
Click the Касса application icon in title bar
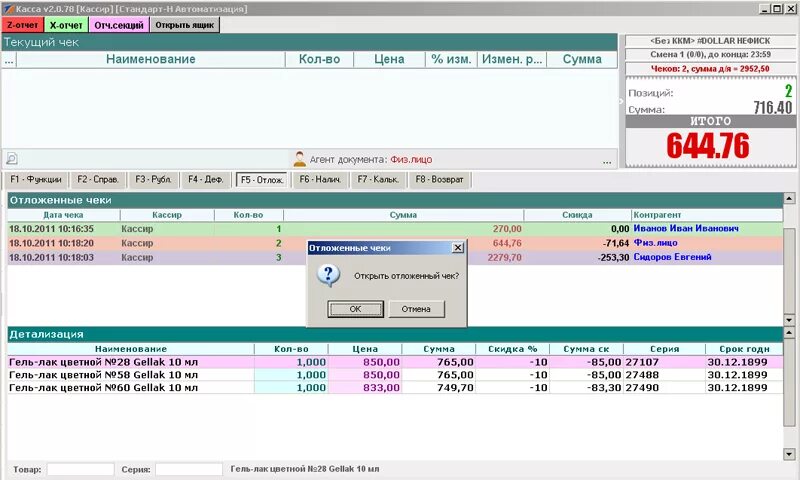click(8, 9)
